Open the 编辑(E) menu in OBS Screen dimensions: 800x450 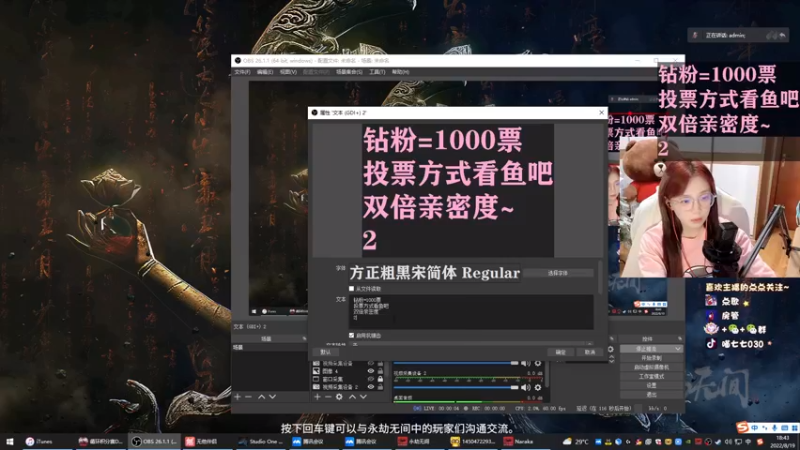(265, 72)
